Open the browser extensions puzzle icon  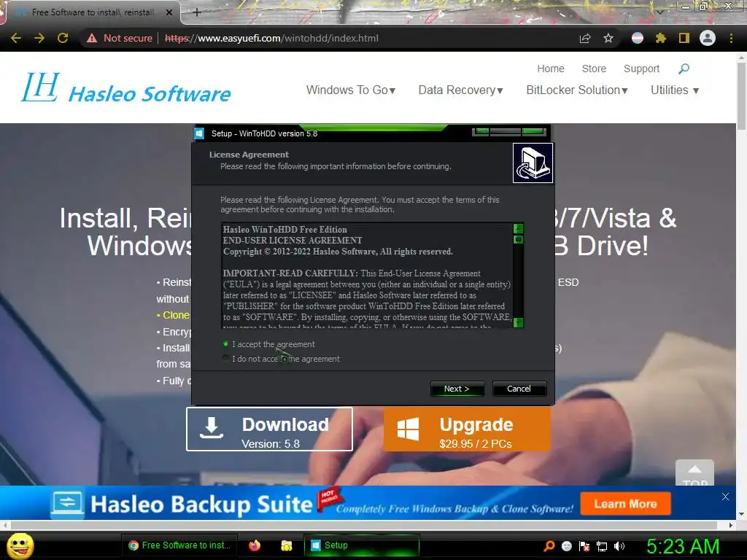click(661, 38)
